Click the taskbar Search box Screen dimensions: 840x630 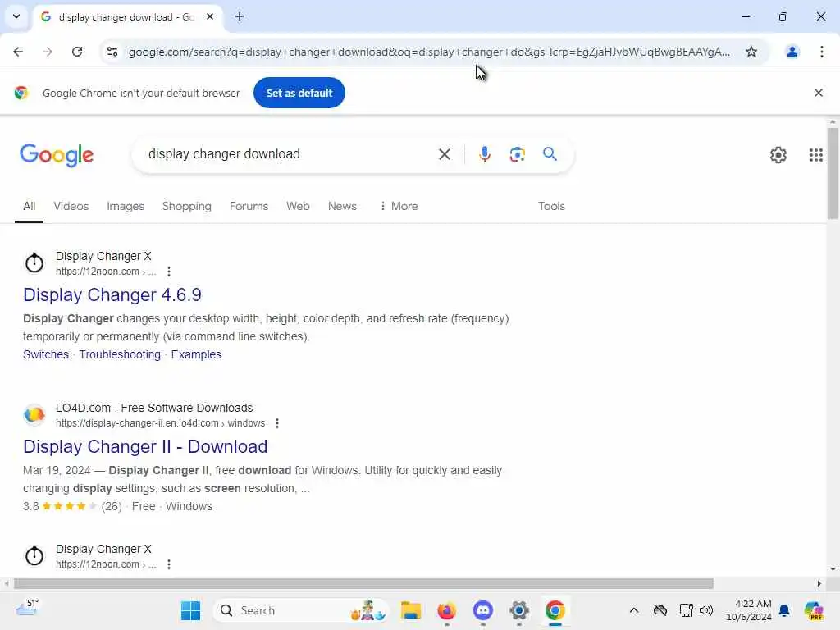tap(301, 610)
